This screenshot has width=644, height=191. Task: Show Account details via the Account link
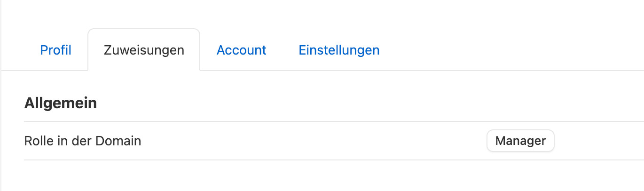(x=241, y=50)
